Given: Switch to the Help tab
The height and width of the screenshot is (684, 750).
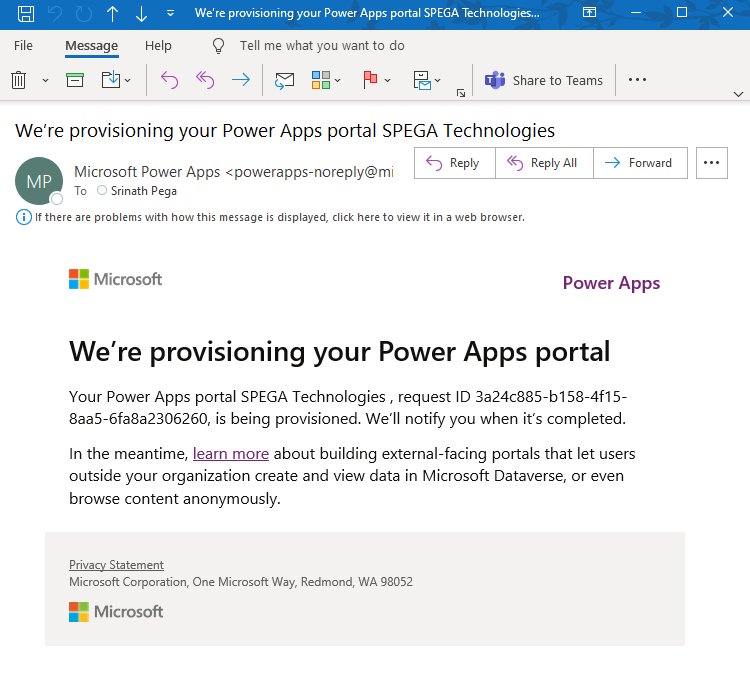Looking at the screenshot, I should [158, 46].
